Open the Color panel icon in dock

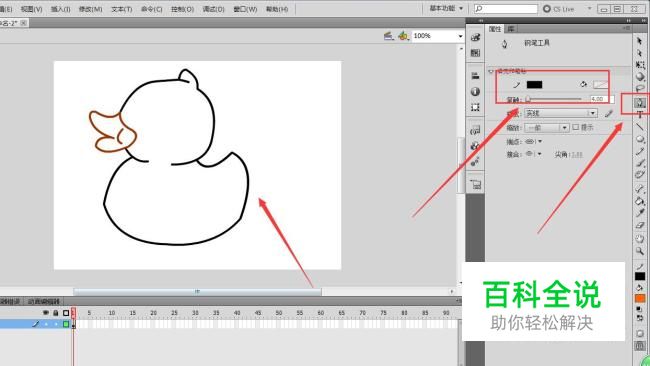pos(475,37)
